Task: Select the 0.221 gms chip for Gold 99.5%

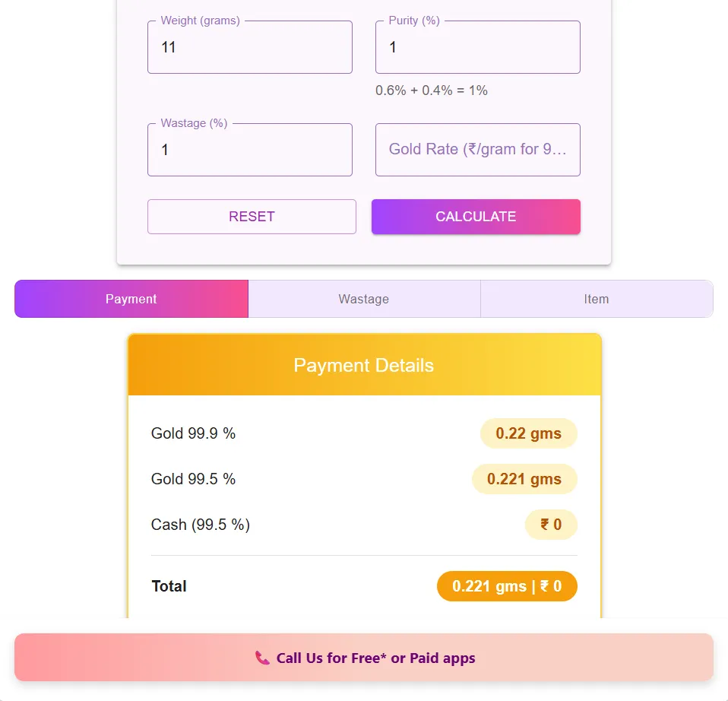Action: point(524,479)
